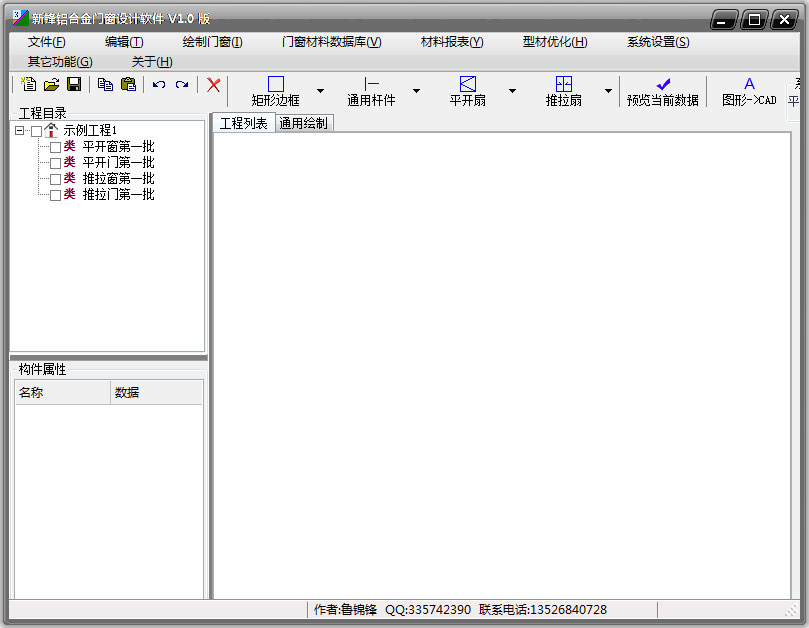This screenshot has width=809, height=628.
Task: Click the 图形->CAD export tool
Action: [x=749, y=91]
